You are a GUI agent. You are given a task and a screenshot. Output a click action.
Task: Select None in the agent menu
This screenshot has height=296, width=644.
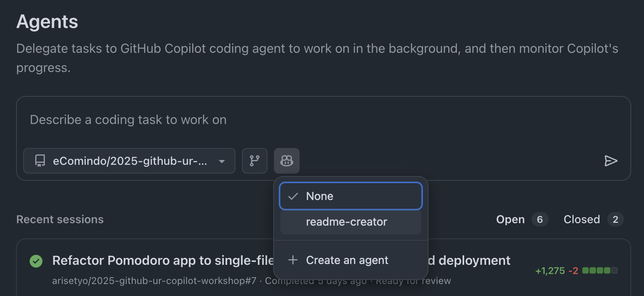pos(351,196)
